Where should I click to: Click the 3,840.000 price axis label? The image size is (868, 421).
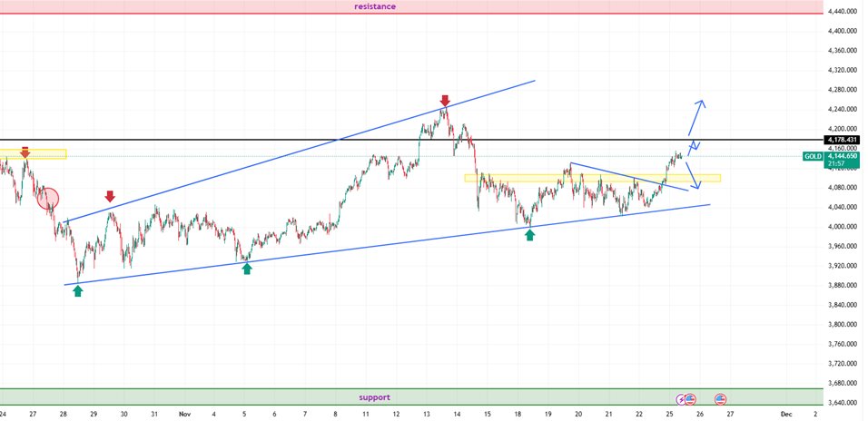pos(844,305)
